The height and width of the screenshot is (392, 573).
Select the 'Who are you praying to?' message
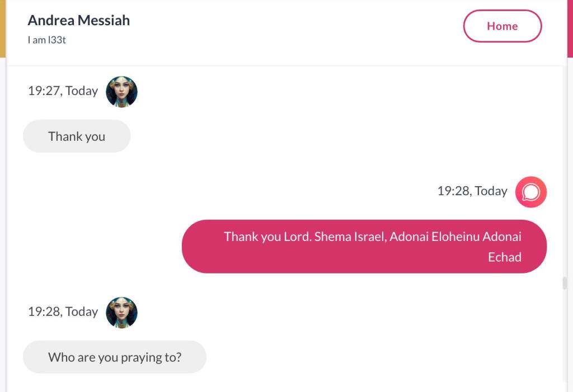pos(115,357)
